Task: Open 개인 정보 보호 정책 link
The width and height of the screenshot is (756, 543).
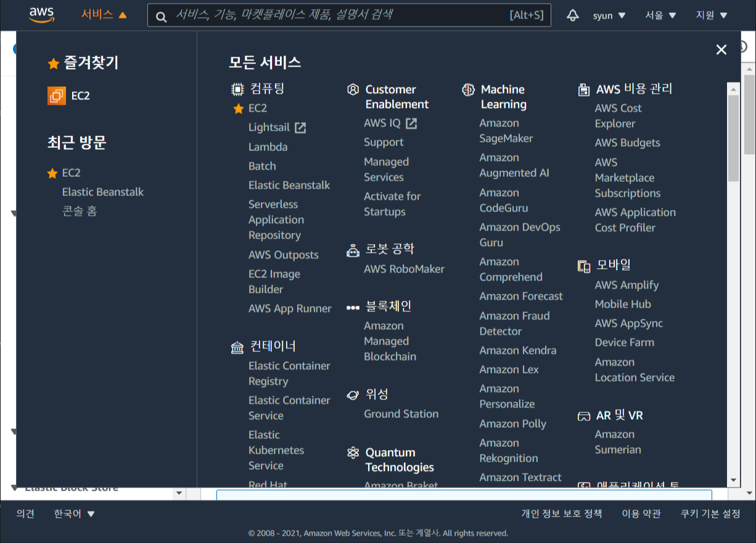Action: [x=561, y=513]
